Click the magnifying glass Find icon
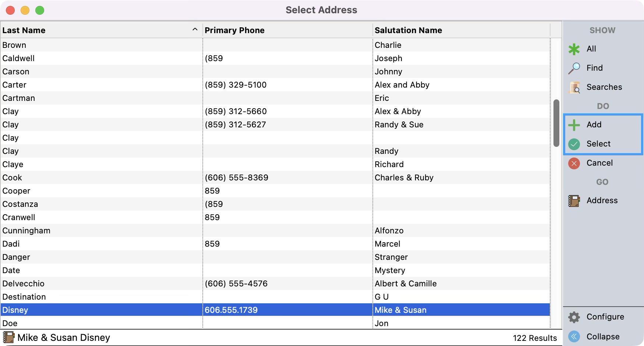Viewport: 644px width, 346px height. click(x=574, y=68)
